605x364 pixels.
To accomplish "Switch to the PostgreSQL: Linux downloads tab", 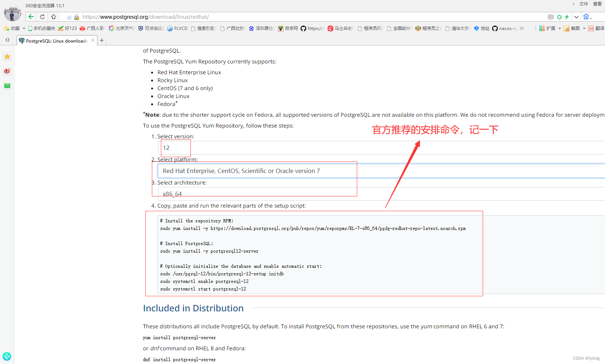I will 54,41.
